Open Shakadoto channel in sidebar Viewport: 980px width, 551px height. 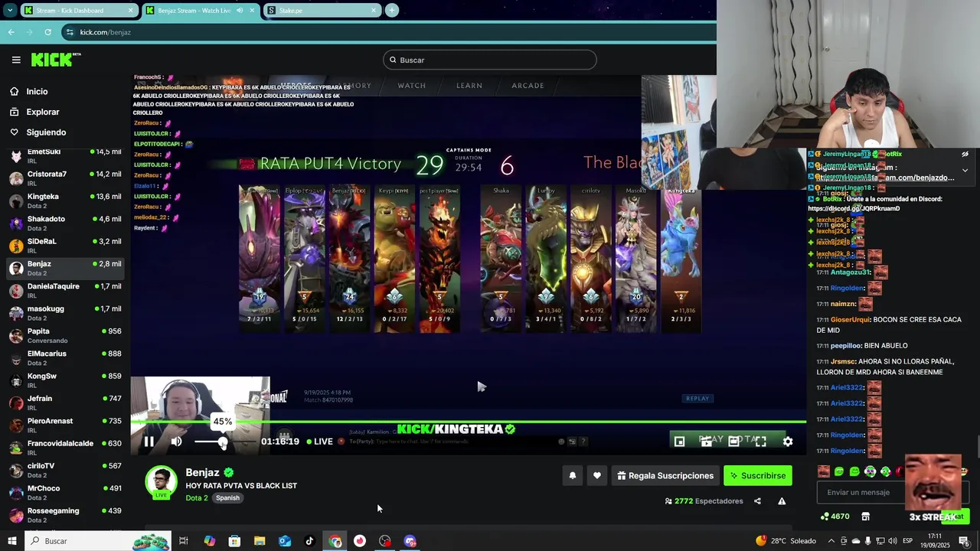coord(64,223)
